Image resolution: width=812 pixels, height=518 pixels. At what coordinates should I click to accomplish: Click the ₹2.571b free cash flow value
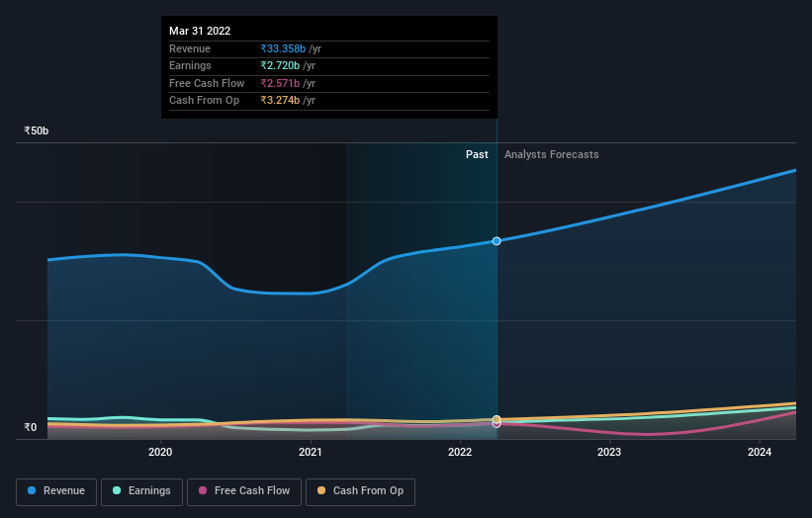coord(280,83)
